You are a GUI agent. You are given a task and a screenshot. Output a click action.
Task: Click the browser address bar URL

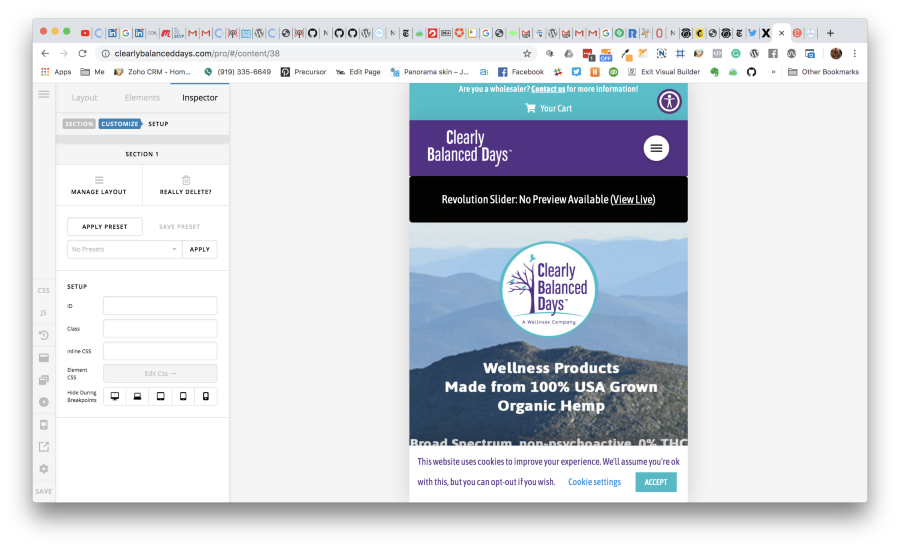[x=197, y=53]
